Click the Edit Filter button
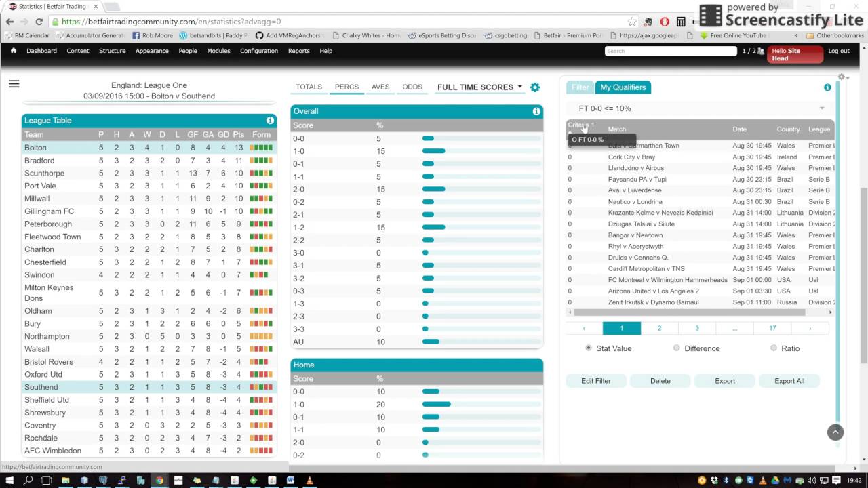868x488 pixels. tap(595, 381)
